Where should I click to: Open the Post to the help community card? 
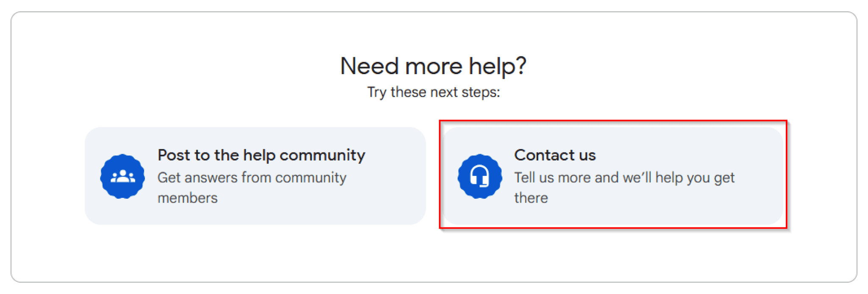(x=255, y=176)
